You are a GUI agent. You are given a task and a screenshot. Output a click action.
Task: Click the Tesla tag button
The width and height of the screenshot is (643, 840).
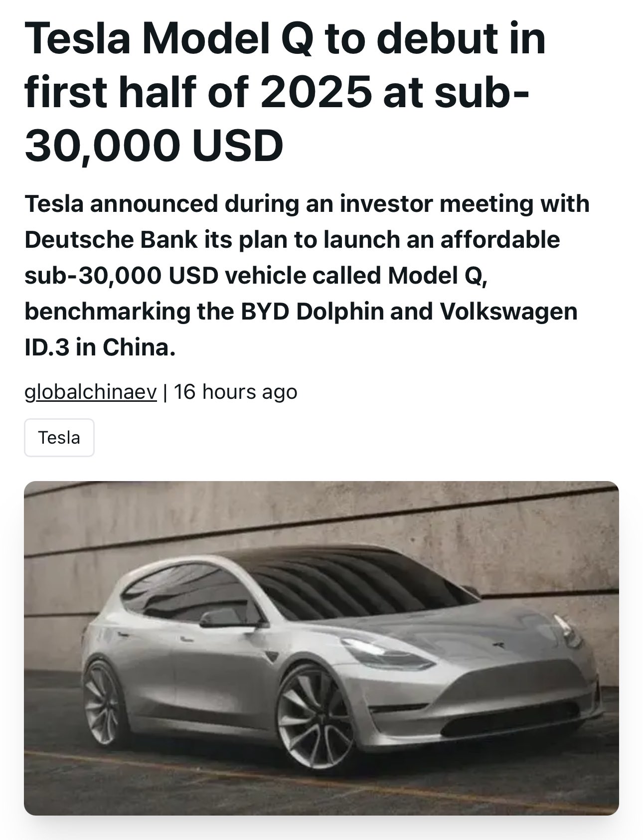coord(59,438)
